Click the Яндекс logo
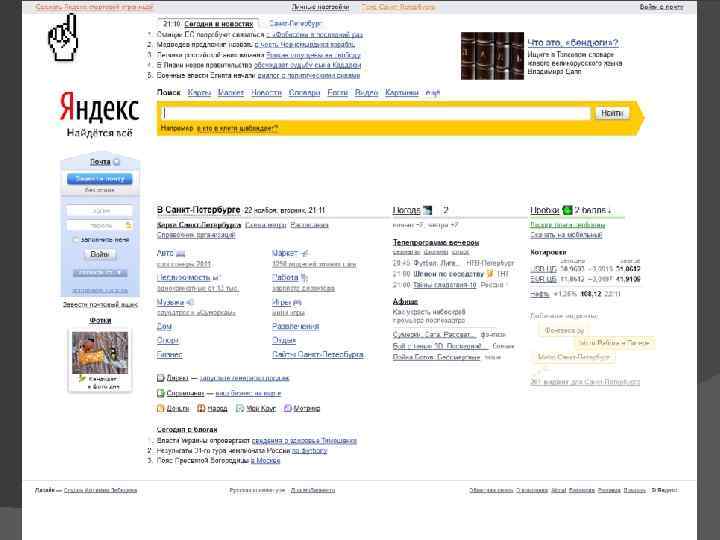The height and width of the screenshot is (540, 720). click(x=100, y=107)
